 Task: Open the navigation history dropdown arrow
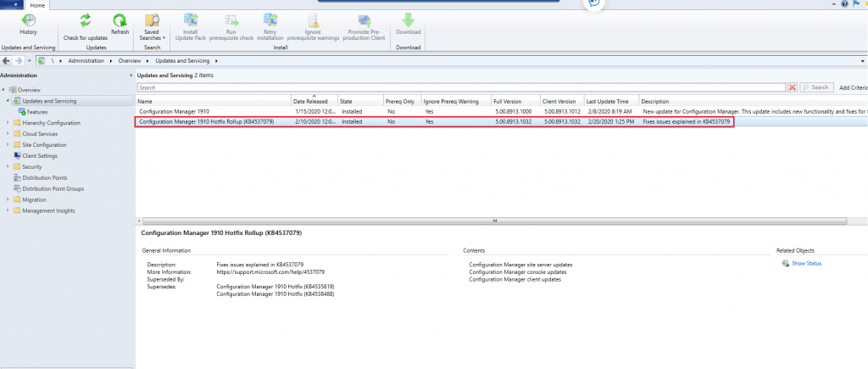(x=28, y=61)
